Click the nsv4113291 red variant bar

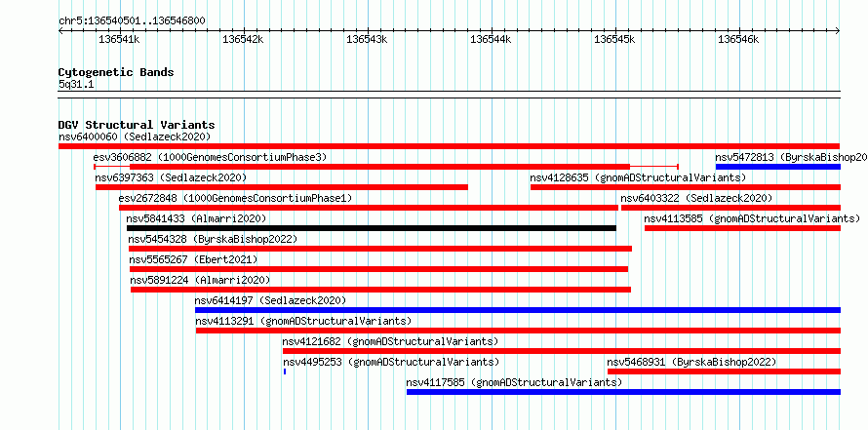click(518, 331)
